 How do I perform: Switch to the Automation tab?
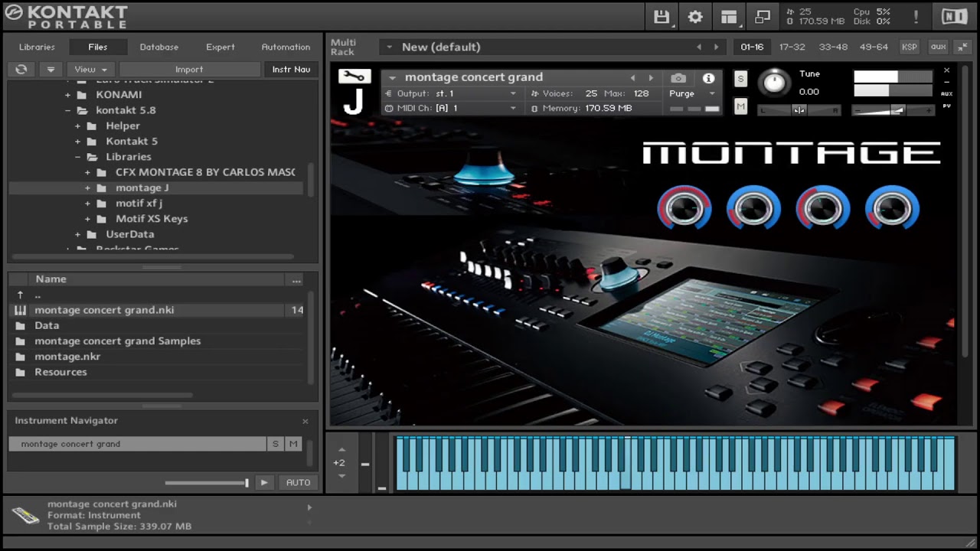coord(286,47)
